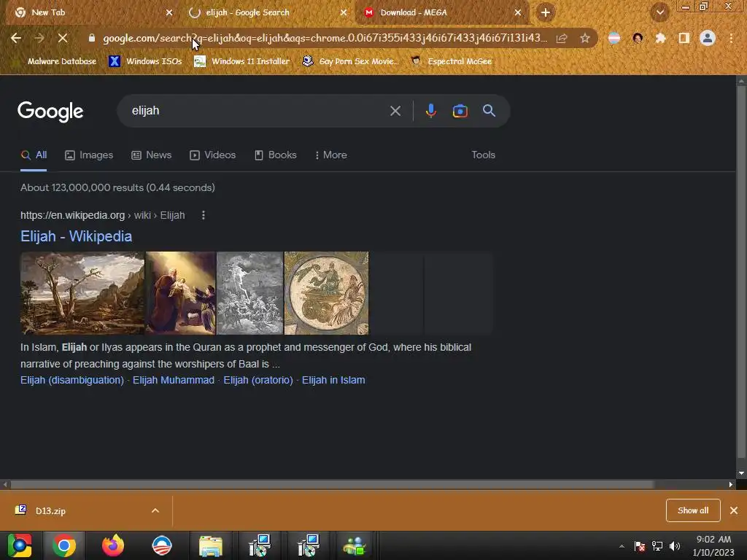Close the New Tab tab
The height and width of the screenshot is (560, 747).
[169, 12]
